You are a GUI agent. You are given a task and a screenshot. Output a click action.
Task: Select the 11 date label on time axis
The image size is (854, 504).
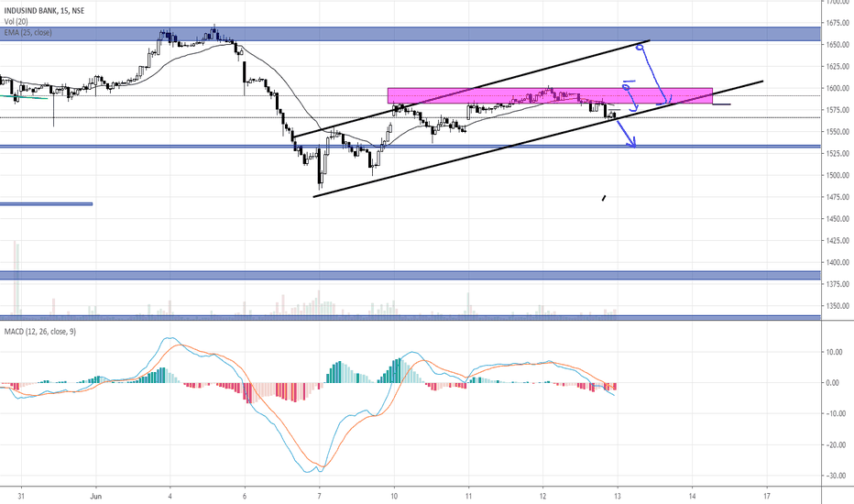[468, 497]
